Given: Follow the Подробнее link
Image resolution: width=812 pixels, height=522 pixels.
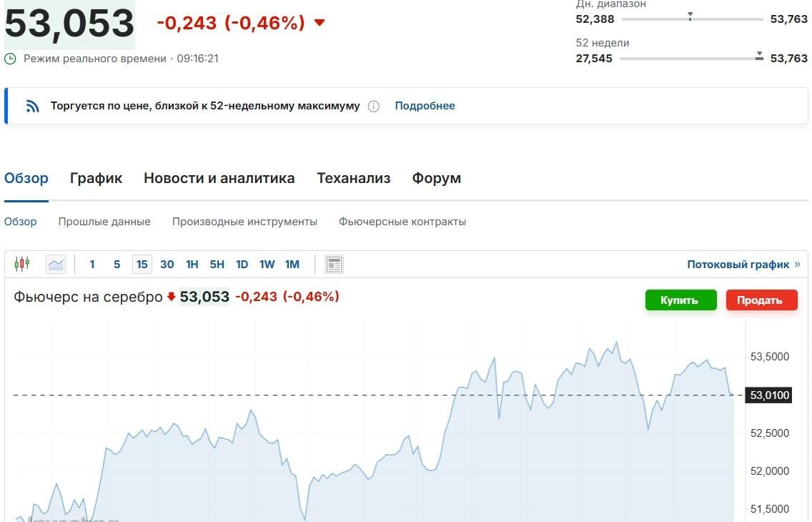Looking at the screenshot, I should point(425,106).
